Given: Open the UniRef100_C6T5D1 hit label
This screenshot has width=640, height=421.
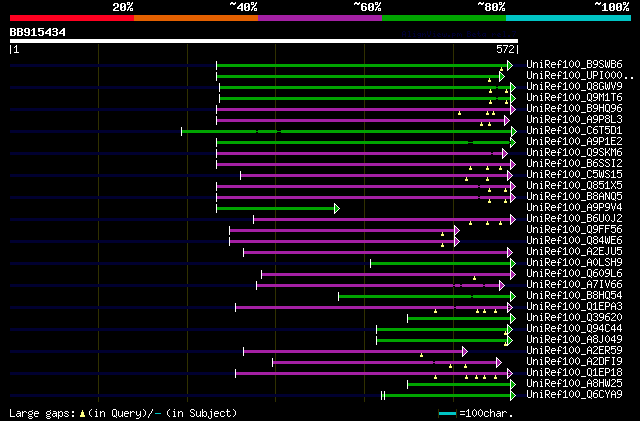Looking at the screenshot, I should [574, 130].
